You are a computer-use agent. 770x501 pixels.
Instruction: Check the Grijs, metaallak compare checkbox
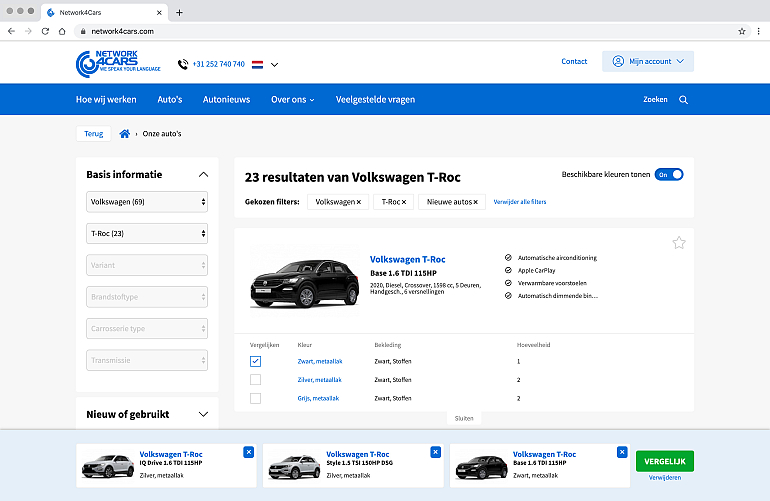(x=255, y=398)
